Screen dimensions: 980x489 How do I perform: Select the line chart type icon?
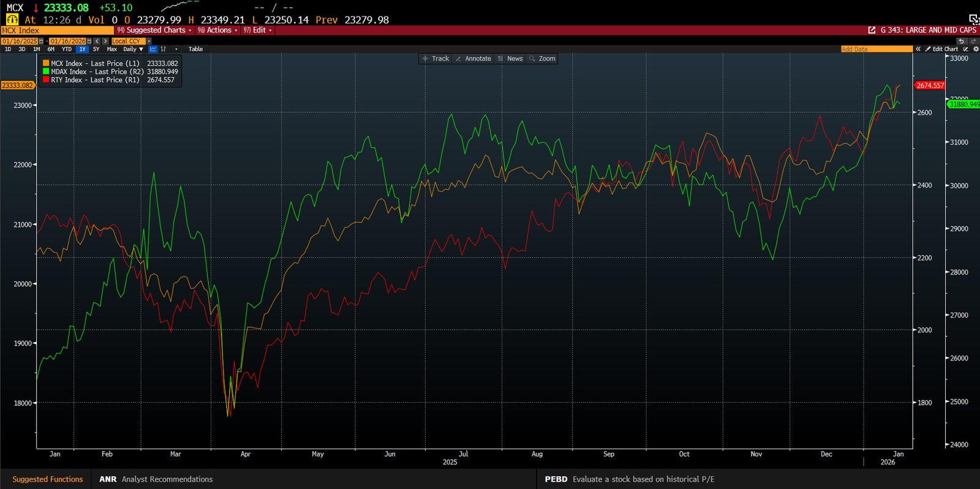[x=153, y=49]
